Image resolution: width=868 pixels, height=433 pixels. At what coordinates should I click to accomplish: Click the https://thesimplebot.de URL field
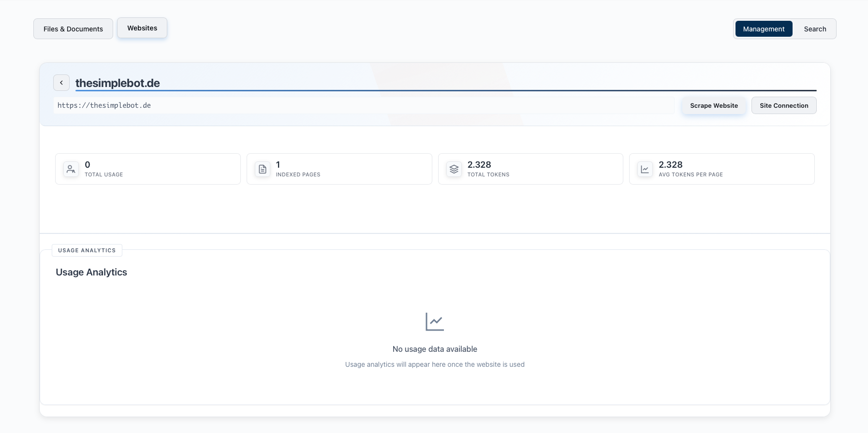(364, 105)
